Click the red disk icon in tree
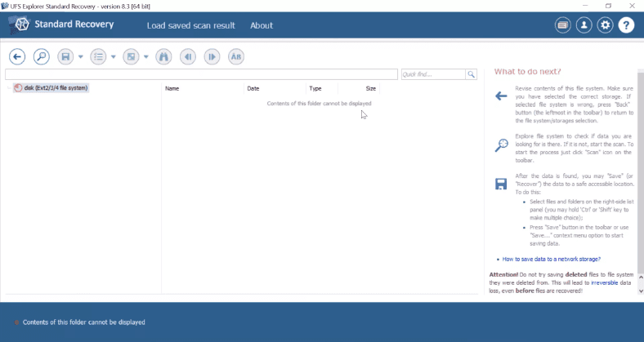Viewport: 644px width, 342px height. pos(18,88)
